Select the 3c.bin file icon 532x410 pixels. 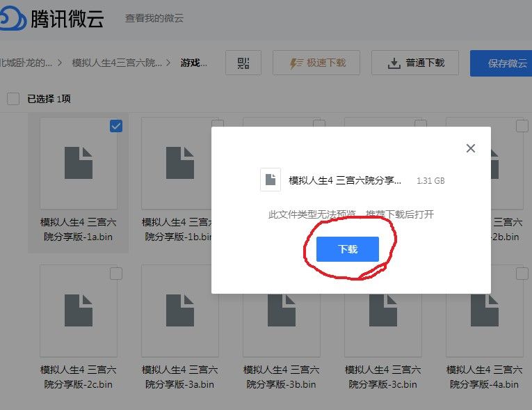click(x=382, y=310)
